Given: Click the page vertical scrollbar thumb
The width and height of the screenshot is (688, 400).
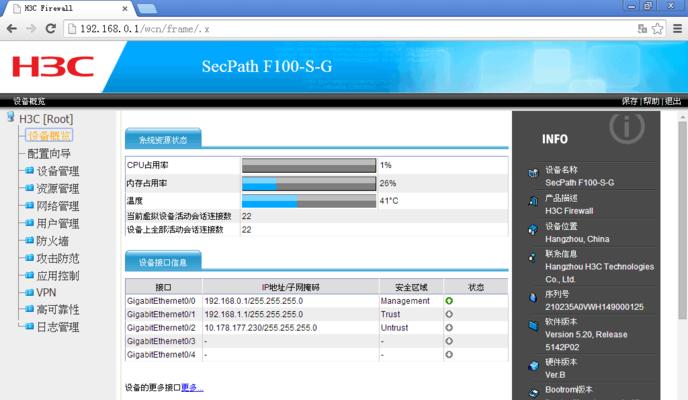Looking at the screenshot, I should 682,219.
